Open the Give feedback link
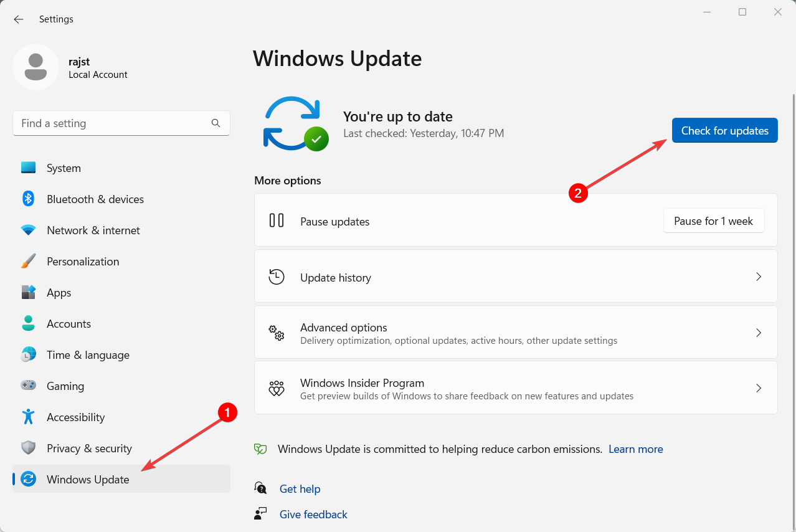 [x=313, y=515]
